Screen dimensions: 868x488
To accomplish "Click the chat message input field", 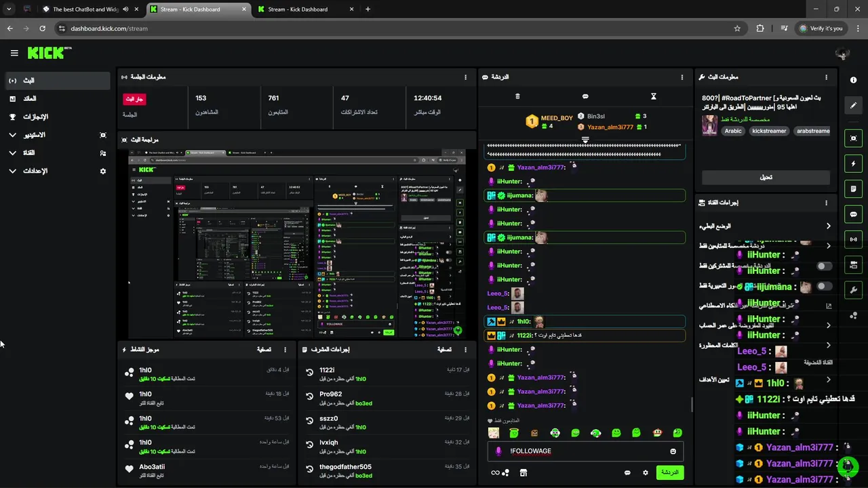I will (x=585, y=451).
